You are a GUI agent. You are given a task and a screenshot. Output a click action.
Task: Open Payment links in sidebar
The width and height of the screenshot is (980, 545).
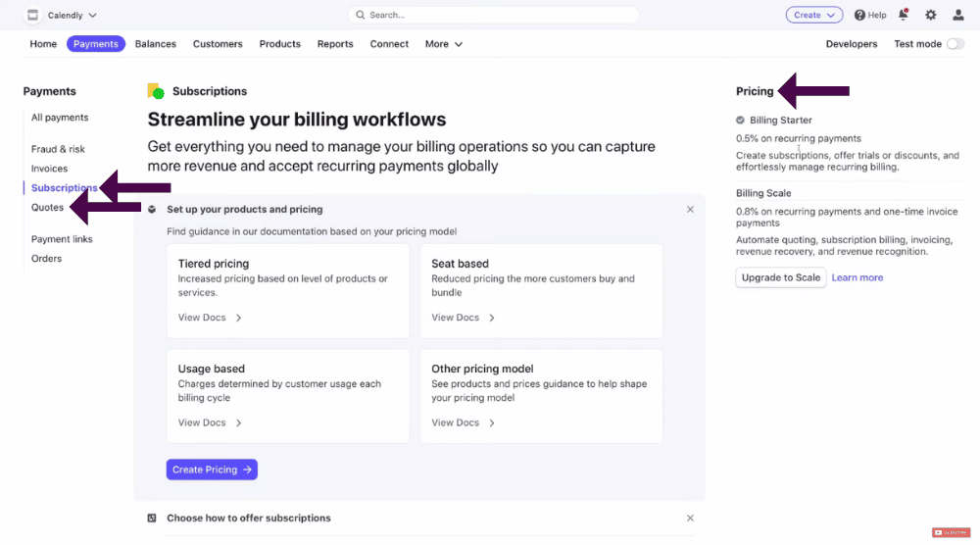pos(62,239)
